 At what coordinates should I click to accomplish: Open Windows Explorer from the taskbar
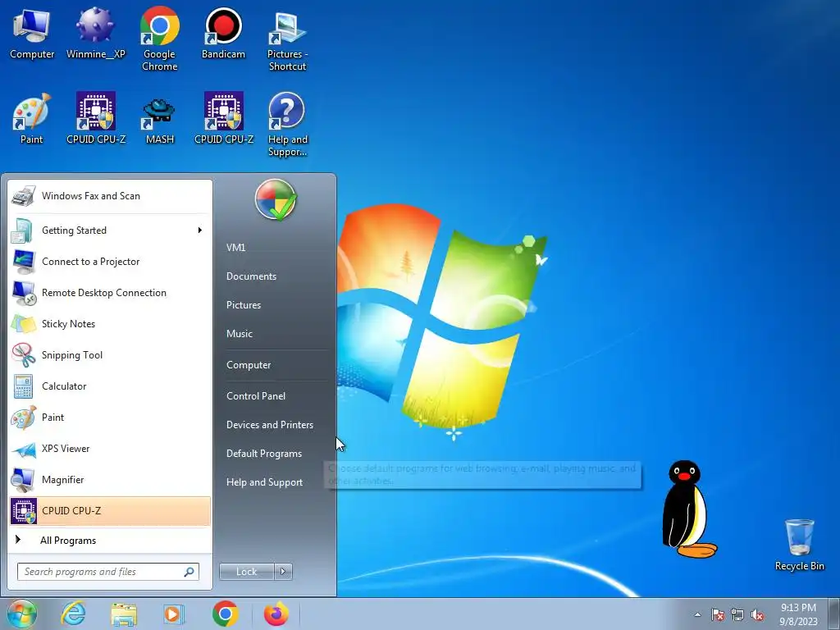(123, 614)
